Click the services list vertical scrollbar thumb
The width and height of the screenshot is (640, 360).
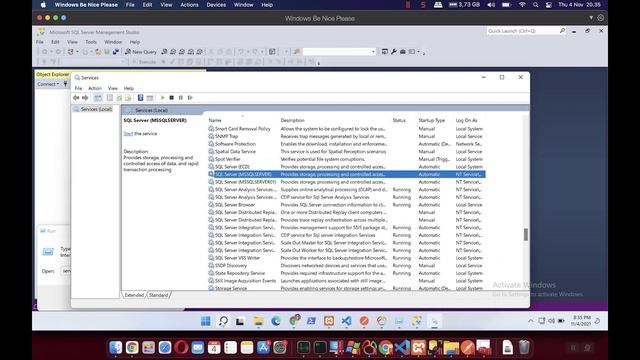[526, 234]
